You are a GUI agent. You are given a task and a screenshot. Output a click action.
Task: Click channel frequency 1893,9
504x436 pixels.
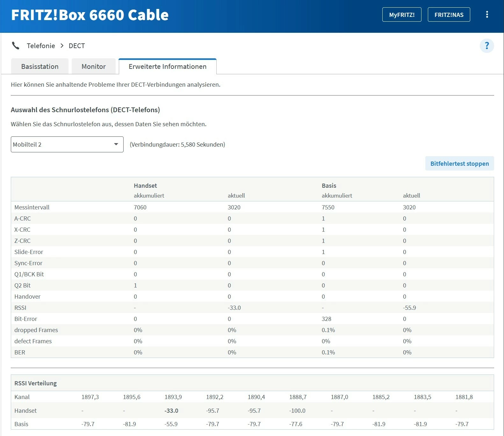(x=173, y=397)
